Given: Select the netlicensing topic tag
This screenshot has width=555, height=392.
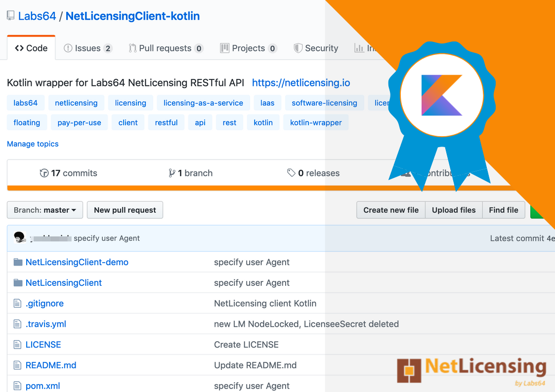Looking at the screenshot, I should 76,103.
